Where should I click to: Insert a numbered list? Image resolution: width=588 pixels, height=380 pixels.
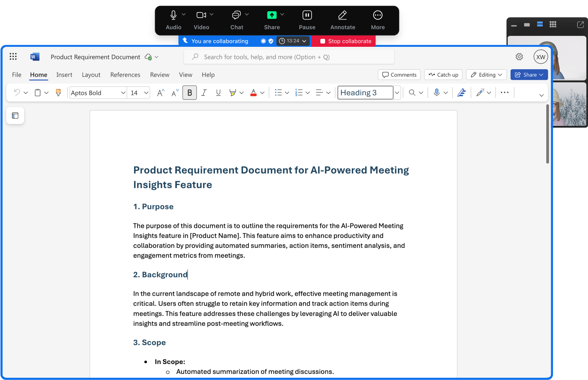tap(299, 93)
